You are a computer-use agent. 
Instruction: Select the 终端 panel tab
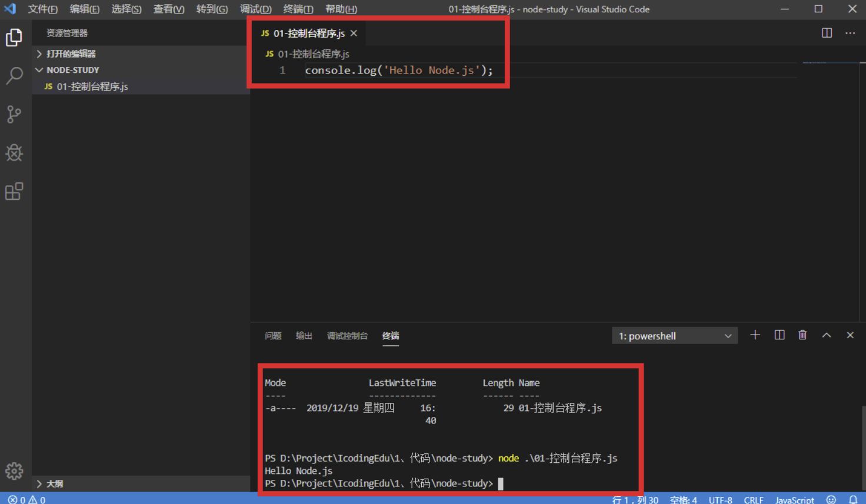(x=391, y=336)
